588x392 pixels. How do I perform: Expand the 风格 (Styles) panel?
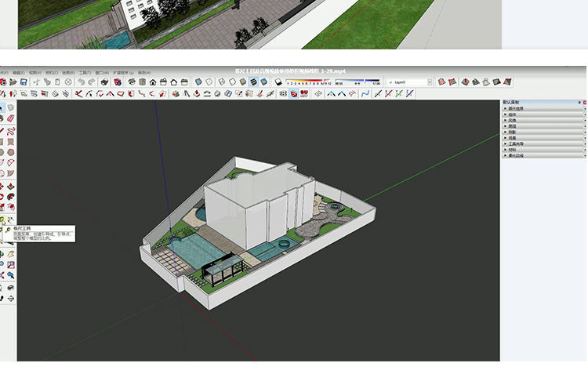click(x=517, y=120)
